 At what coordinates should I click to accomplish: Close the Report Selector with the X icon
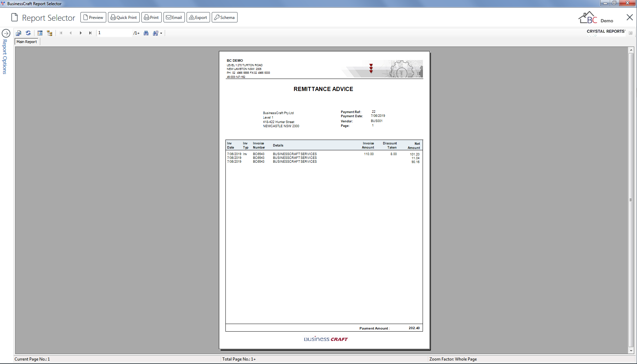630,17
